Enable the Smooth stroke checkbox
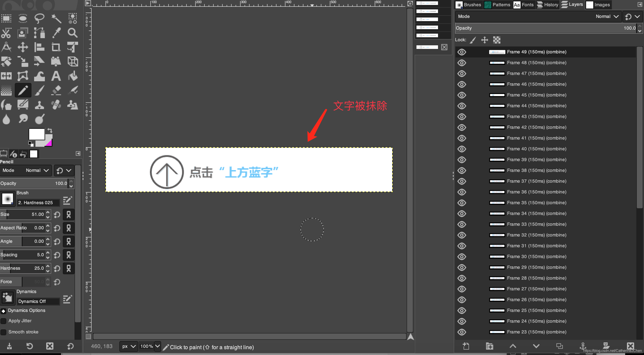Screen dimensions: 644x355 tap(4, 332)
